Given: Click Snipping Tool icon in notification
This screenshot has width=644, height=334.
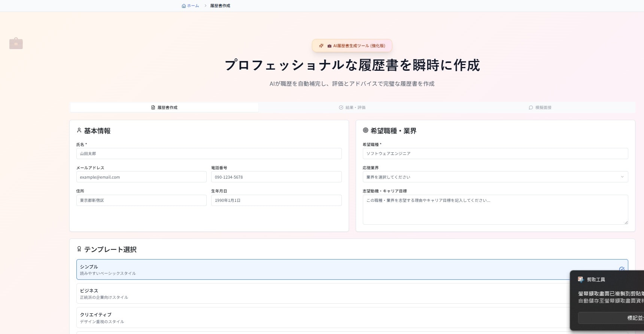Looking at the screenshot, I should 581,279.
